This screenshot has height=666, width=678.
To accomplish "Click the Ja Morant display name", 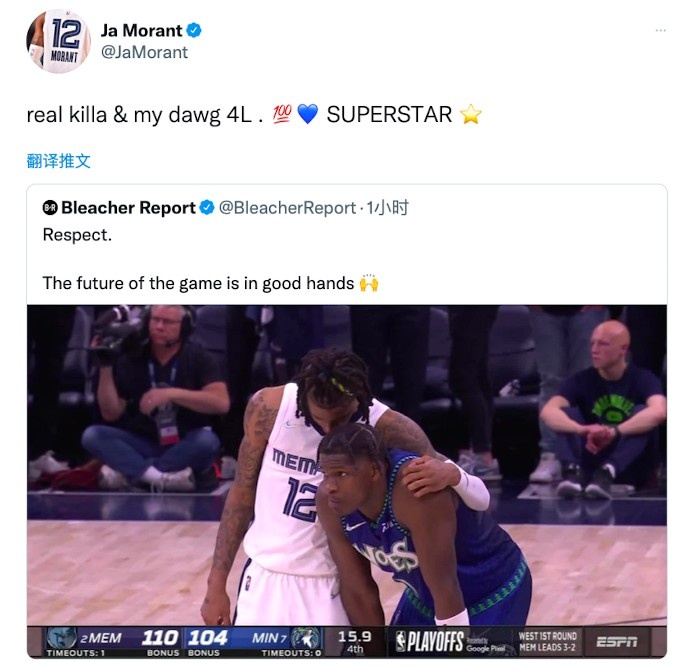I will (x=141, y=31).
